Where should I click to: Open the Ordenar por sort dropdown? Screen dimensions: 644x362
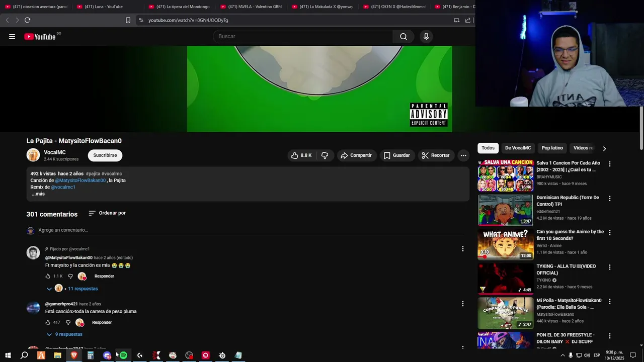107,213
